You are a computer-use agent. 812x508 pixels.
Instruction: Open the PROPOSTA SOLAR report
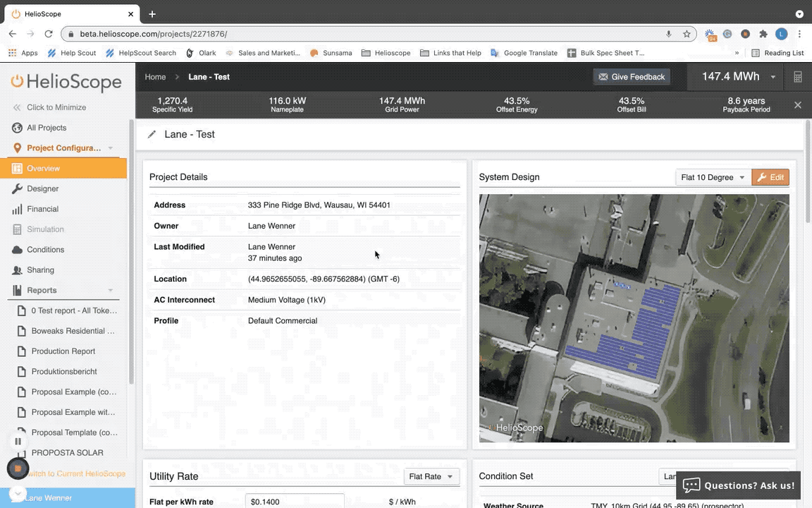coord(68,452)
